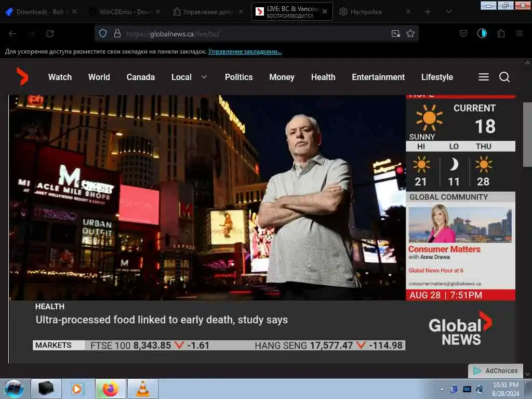This screenshot has width=532, height=399.
Task: Close the Downloads - Bob tab
Action: (74, 11)
